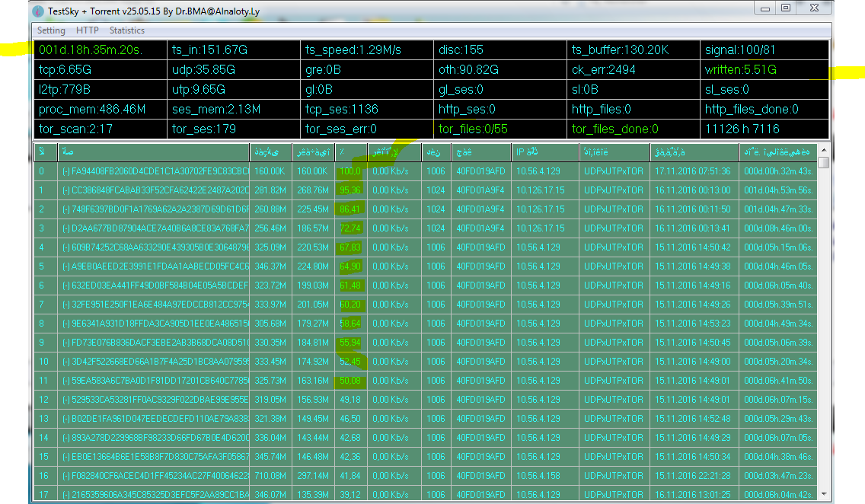Click the uptime 001d.18h.35m.20s cell
Viewport: 865px width, 504px height.
pyautogui.click(x=99, y=50)
